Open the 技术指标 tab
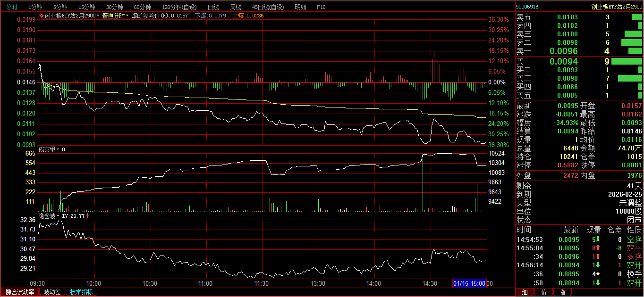Image resolution: width=644 pixels, height=297 pixels. click(x=81, y=292)
